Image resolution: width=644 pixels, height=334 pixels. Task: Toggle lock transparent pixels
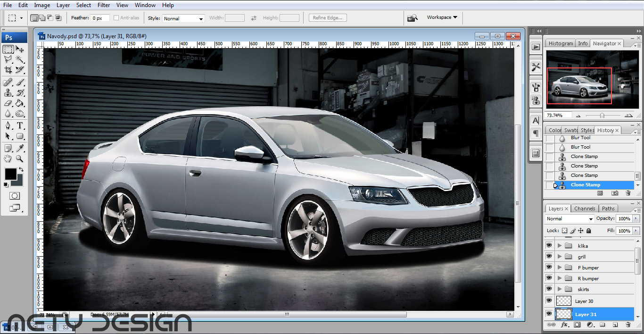[x=564, y=231]
